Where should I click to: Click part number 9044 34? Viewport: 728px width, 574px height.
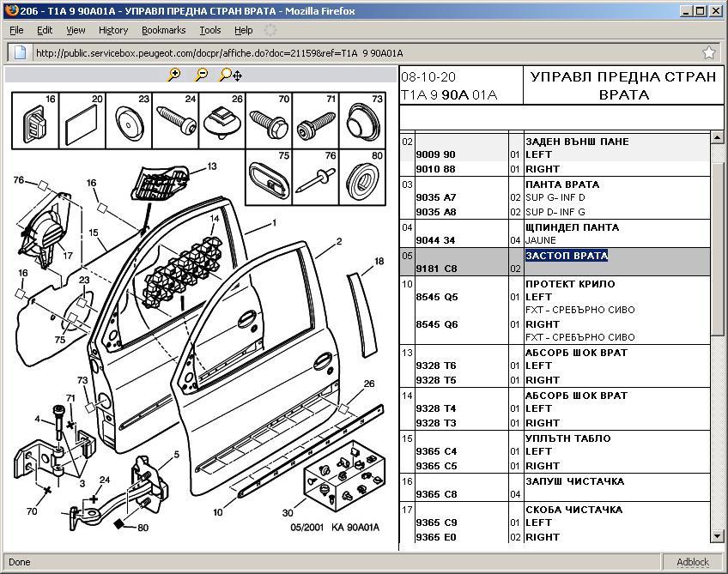pos(435,240)
